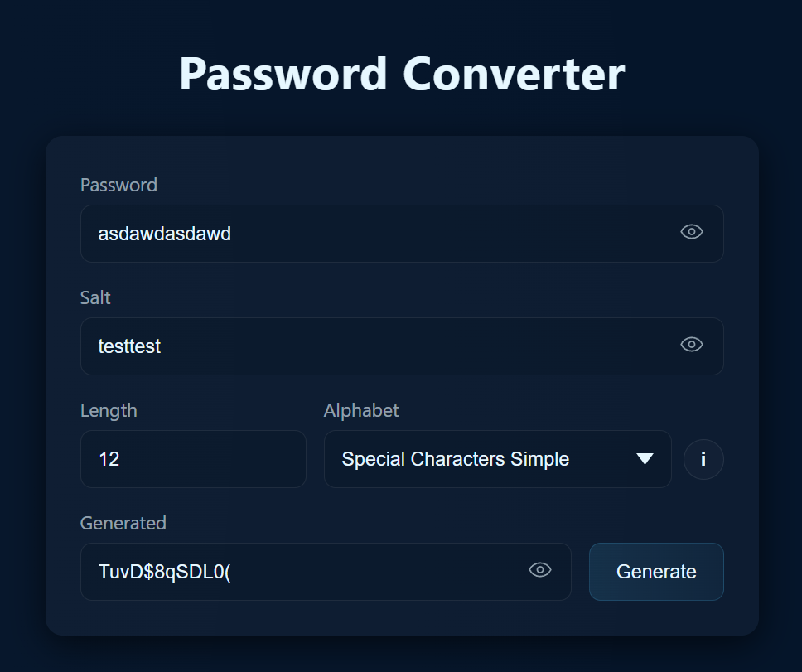The height and width of the screenshot is (672, 802).
Task: Click the eye icon beside TuvD$8qSDL0(
Action: click(540, 570)
